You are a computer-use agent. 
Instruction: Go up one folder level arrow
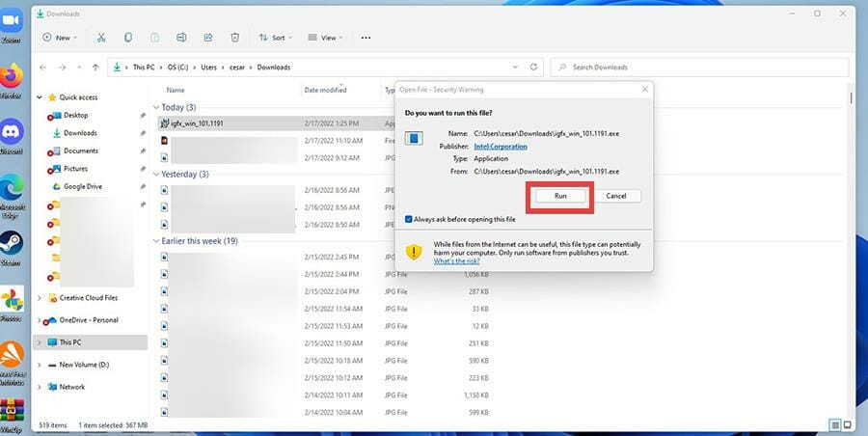tap(95, 67)
